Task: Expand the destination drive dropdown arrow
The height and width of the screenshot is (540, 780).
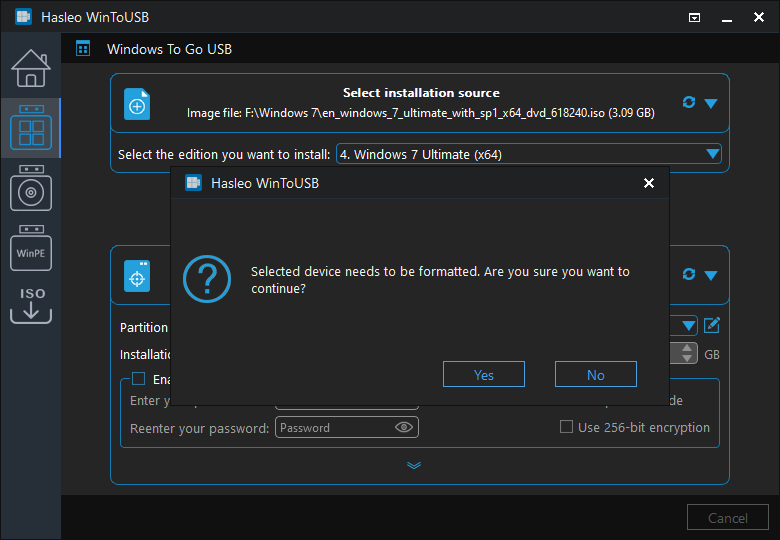Action: tap(711, 275)
